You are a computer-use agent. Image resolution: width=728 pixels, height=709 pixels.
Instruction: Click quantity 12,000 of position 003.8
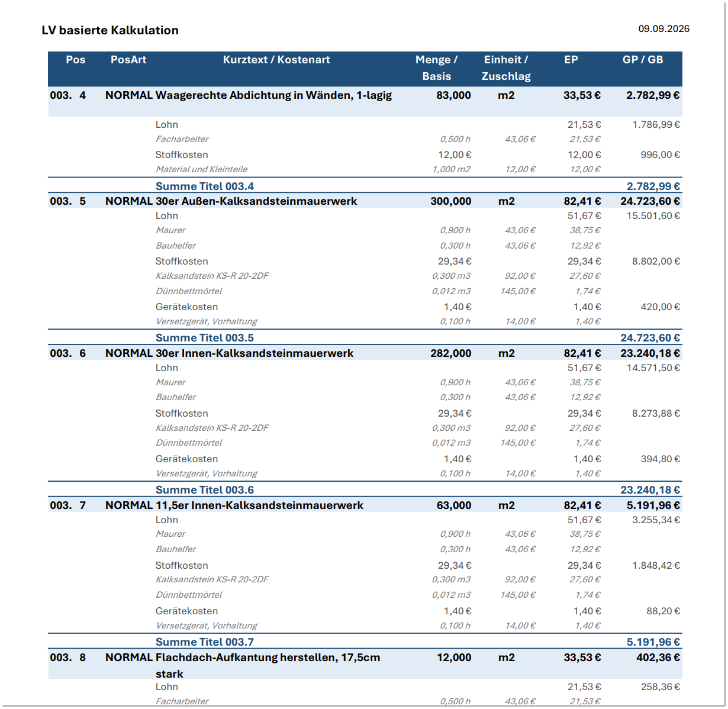point(454,658)
